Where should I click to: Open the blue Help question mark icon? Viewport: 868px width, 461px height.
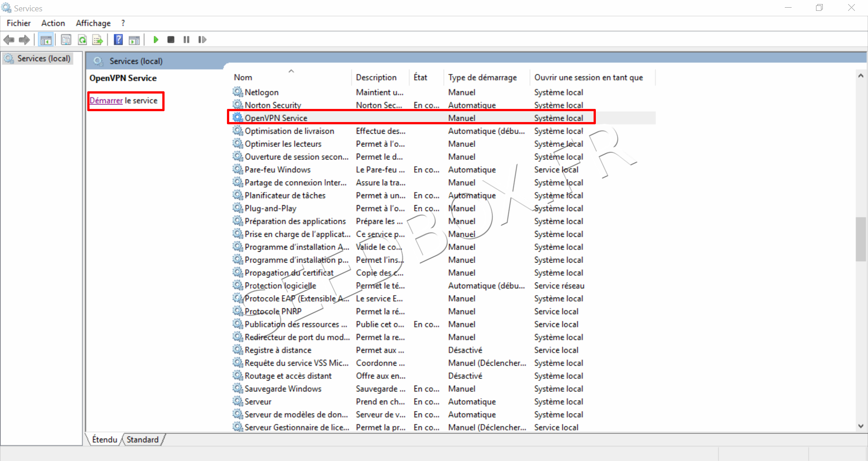[118, 40]
